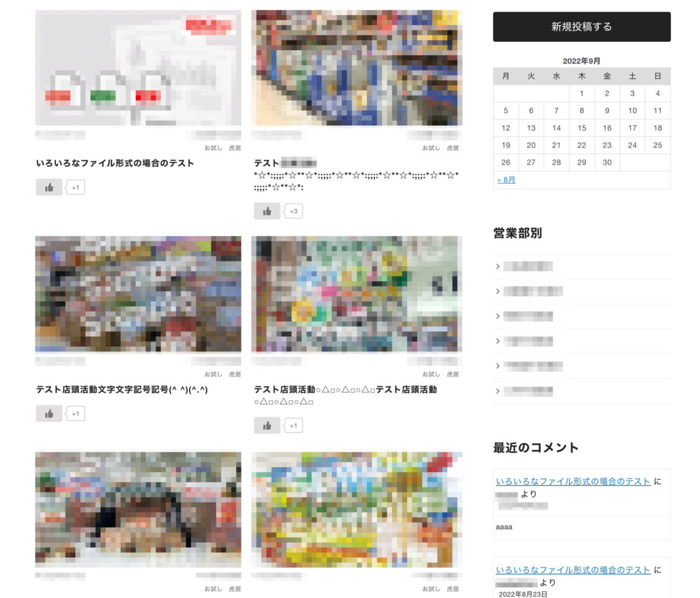Open post title いろいろなファイル形式の場合のテスト
Image resolution: width=700 pixels, height=598 pixels.
(115, 163)
